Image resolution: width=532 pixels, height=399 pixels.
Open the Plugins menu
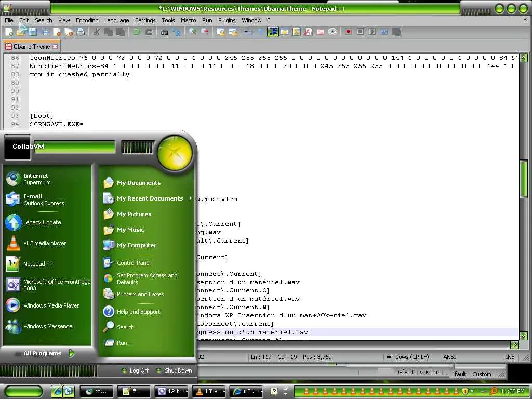pos(227,20)
